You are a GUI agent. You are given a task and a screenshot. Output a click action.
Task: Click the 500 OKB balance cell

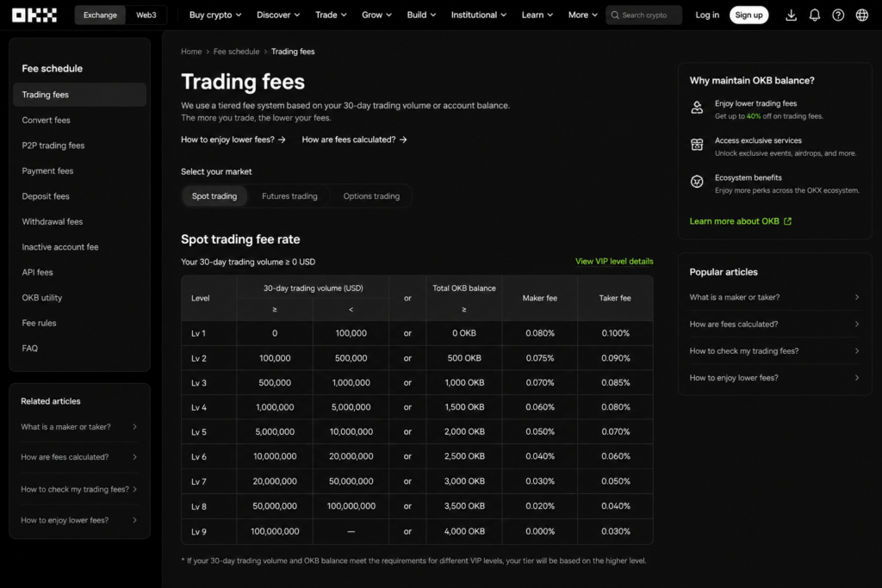point(464,358)
